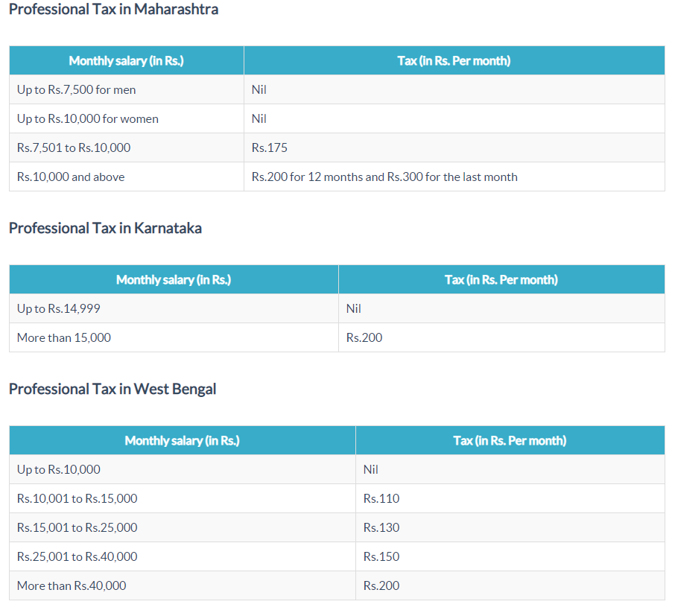This screenshot has height=616, width=675.
Task: Select the More than 15,000 salary cell
Action: coord(64,337)
